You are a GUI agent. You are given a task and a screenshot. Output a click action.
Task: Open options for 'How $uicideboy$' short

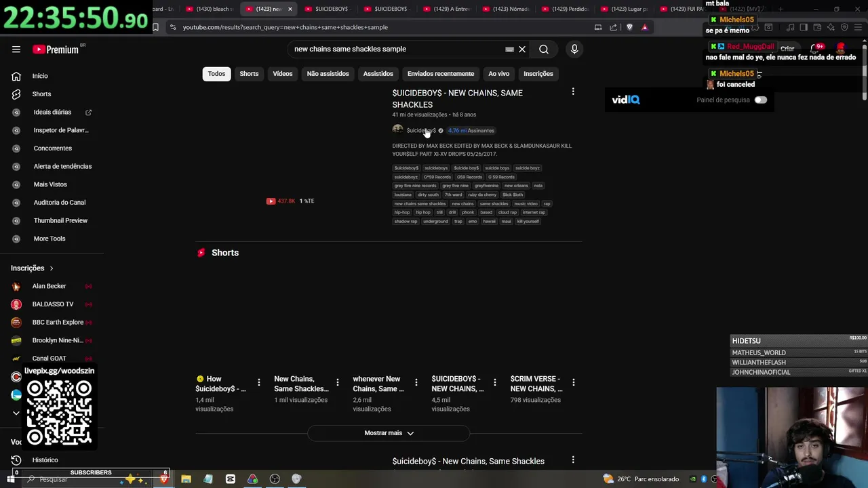258,382
